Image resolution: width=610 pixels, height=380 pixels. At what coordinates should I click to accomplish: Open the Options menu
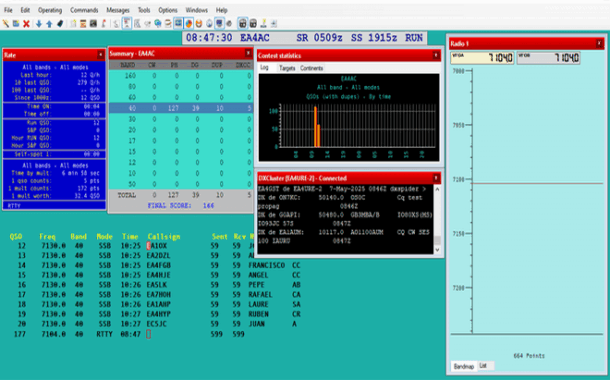(168, 10)
